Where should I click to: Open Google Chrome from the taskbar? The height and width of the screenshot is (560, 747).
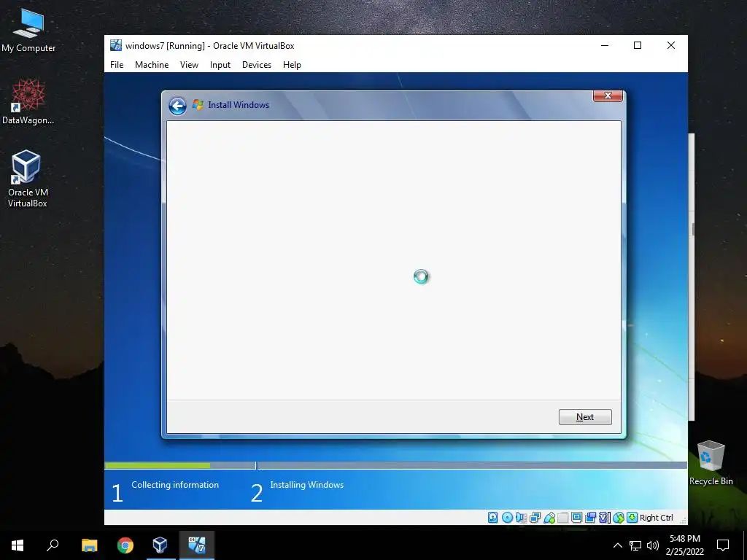(125, 545)
